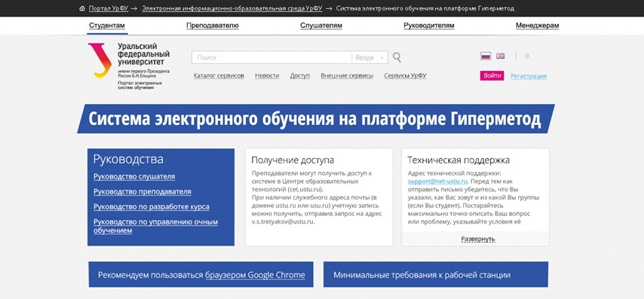Open Сервисы УрФУ menu item
The height and width of the screenshot is (299, 644).
point(406,75)
